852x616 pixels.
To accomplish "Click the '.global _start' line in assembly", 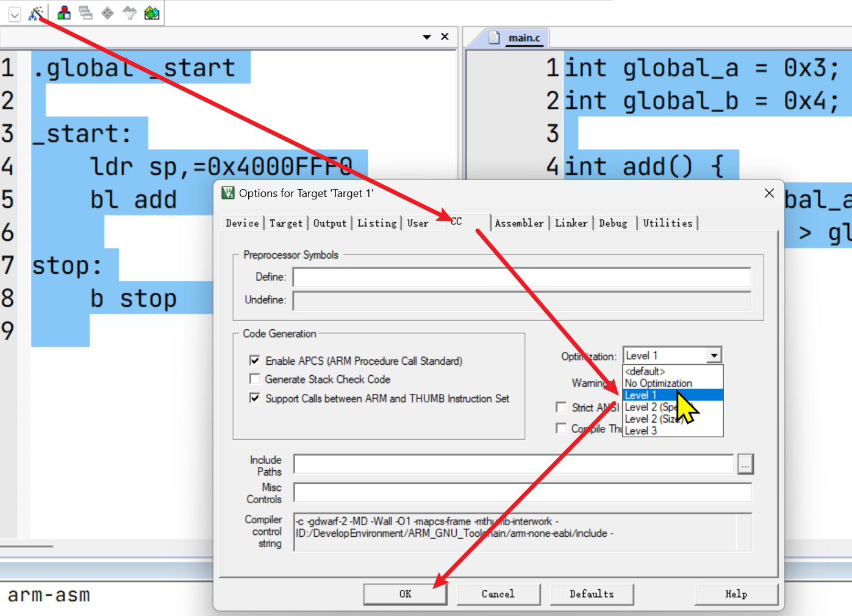I will coord(134,67).
